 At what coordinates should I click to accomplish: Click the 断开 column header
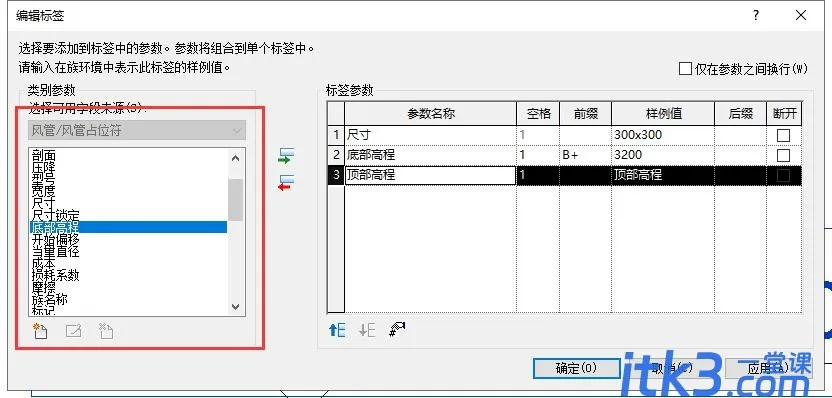[x=784, y=114]
